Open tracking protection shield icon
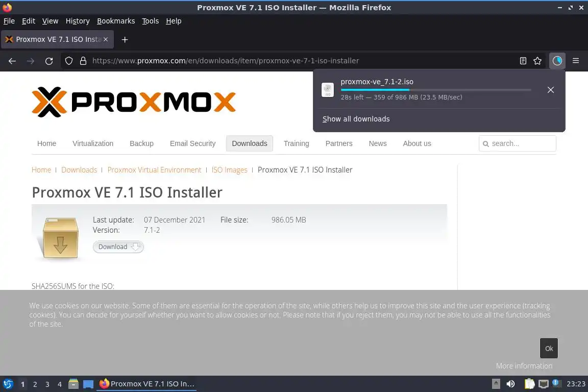588x392 pixels. coord(68,61)
